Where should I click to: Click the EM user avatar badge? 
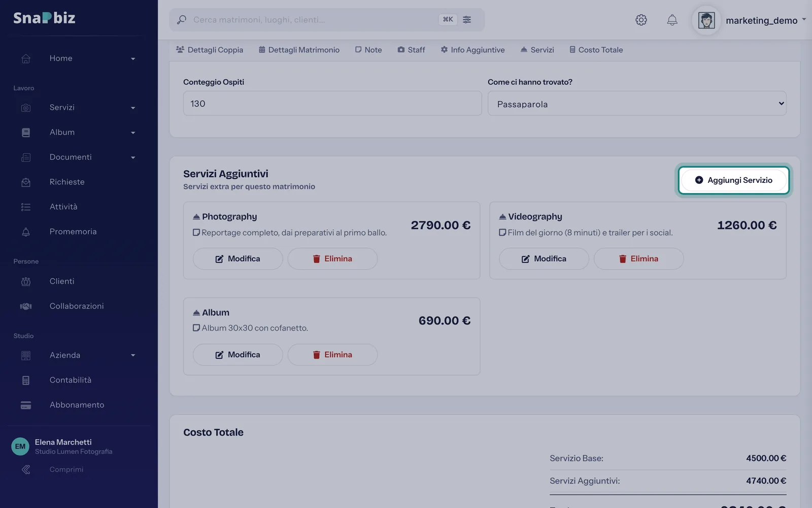[x=20, y=447]
